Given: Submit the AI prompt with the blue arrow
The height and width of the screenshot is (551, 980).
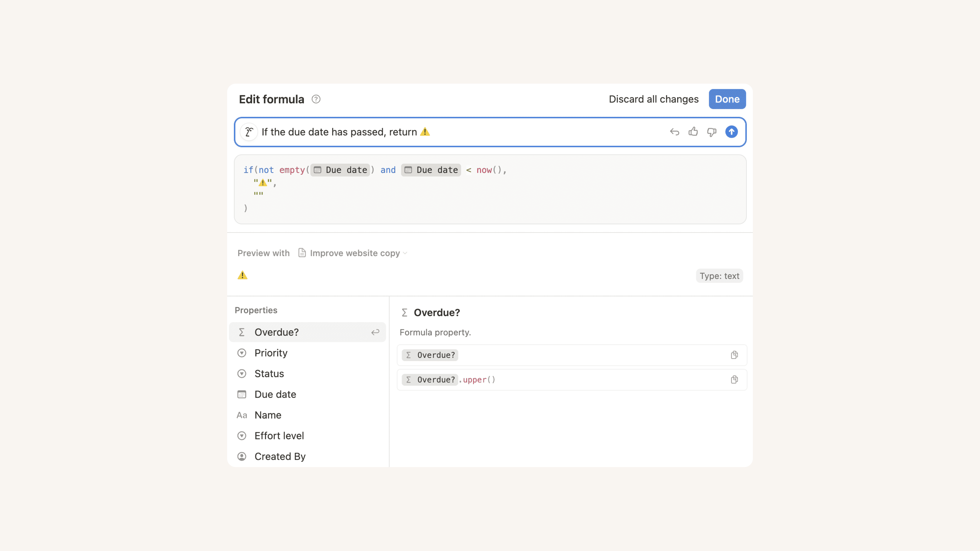Looking at the screenshot, I should [731, 132].
